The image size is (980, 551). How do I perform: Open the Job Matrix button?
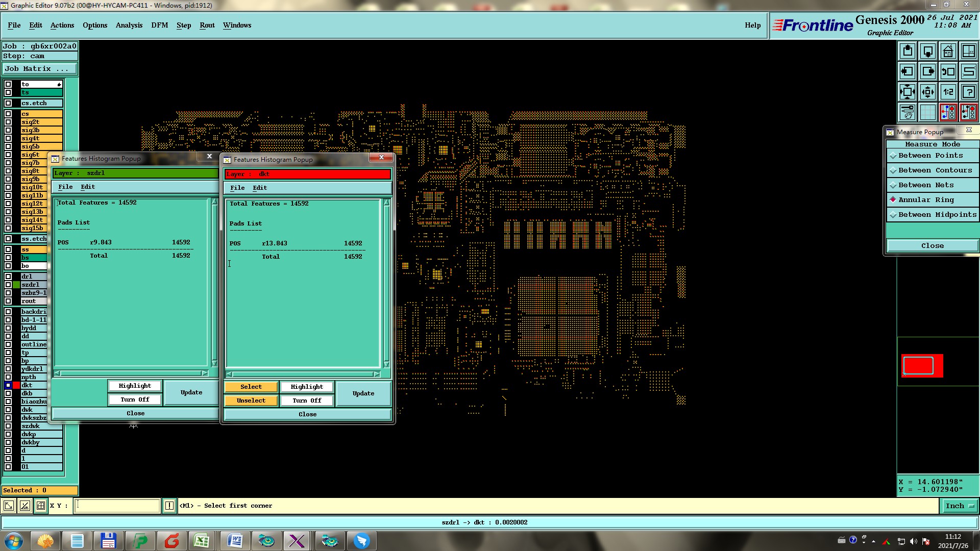pyautogui.click(x=39, y=69)
